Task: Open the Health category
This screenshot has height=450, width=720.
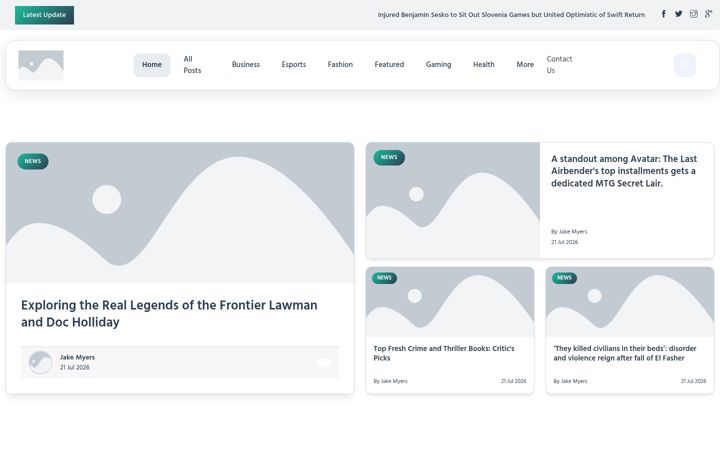Action: (x=484, y=65)
